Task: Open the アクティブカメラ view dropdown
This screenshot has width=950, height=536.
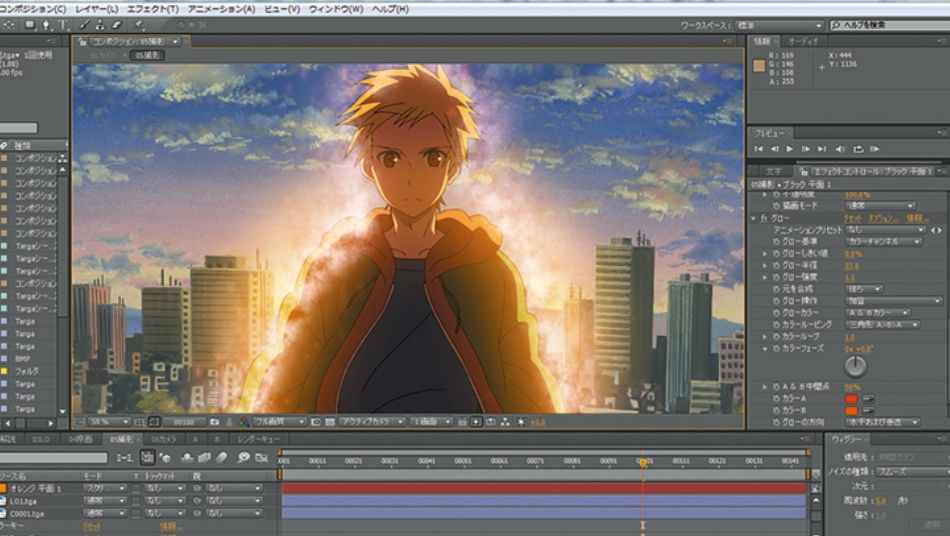Action: tap(373, 422)
